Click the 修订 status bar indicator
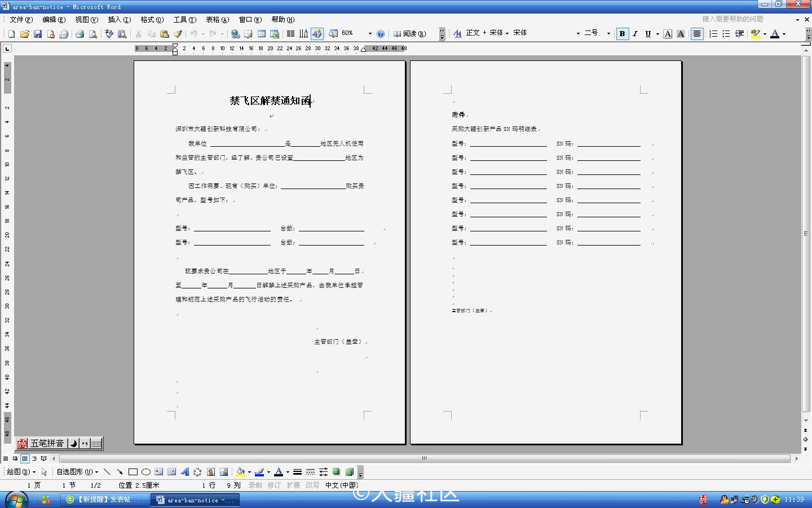 click(x=274, y=485)
